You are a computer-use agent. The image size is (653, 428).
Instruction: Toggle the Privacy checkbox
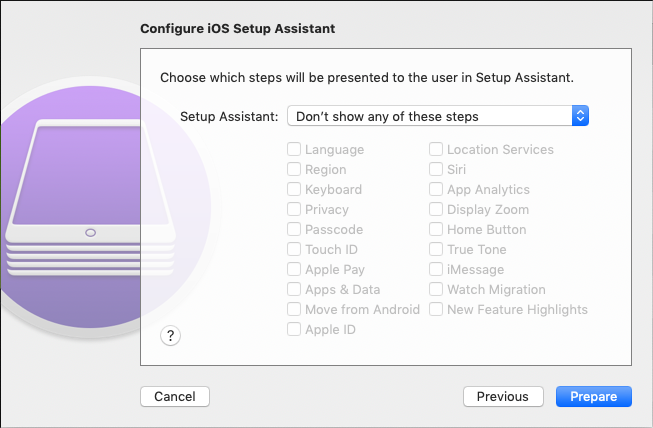pyautogui.click(x=295, y=210)
